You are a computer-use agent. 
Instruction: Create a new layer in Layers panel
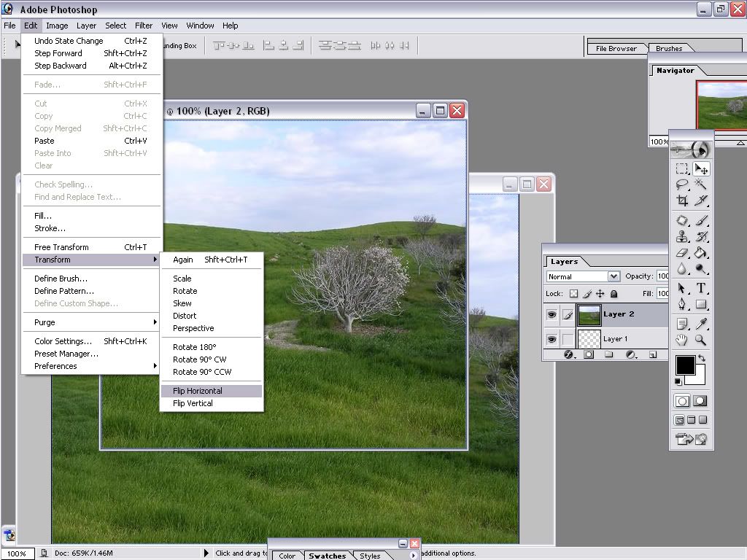coord(653,355)
